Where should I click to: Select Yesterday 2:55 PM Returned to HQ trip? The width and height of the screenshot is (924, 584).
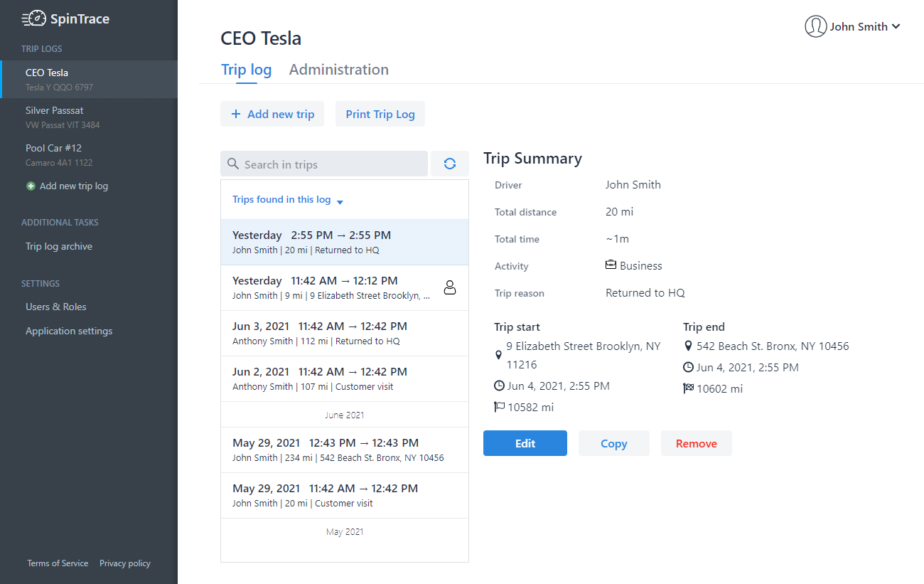[345, 243]
